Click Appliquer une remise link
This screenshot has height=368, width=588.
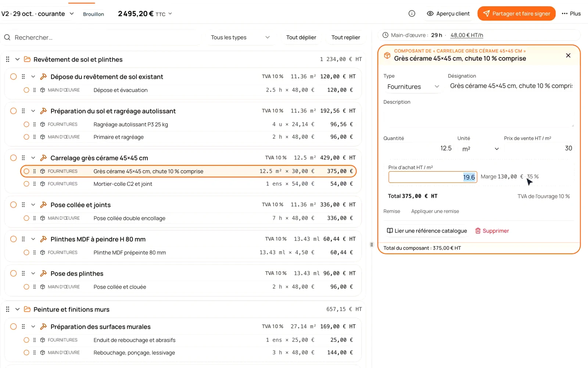point(435,211)
